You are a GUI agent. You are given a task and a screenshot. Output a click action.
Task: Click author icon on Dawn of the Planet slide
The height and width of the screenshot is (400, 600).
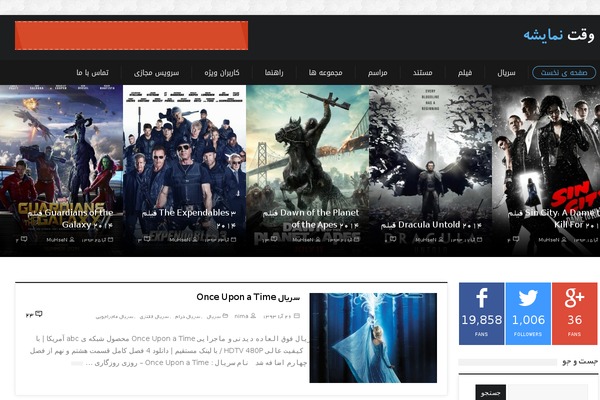pos(318,240)
